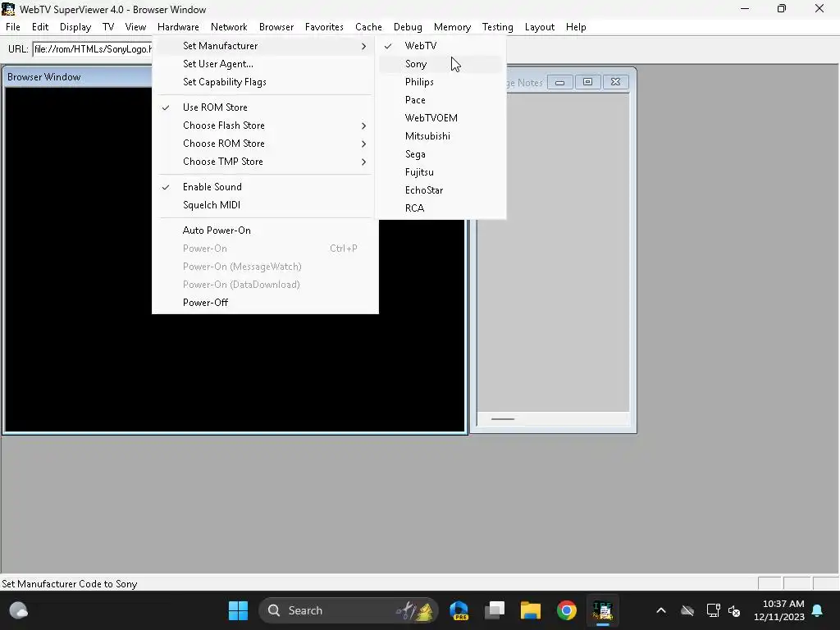Open the Network menu
This screenshot has width=840, height=630.
[229, 27]
